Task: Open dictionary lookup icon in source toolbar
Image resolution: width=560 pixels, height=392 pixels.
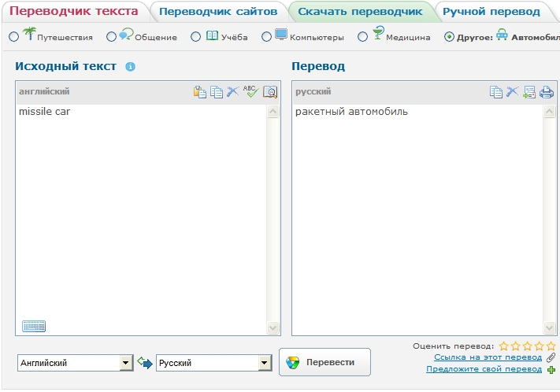Action: point(270,92)
